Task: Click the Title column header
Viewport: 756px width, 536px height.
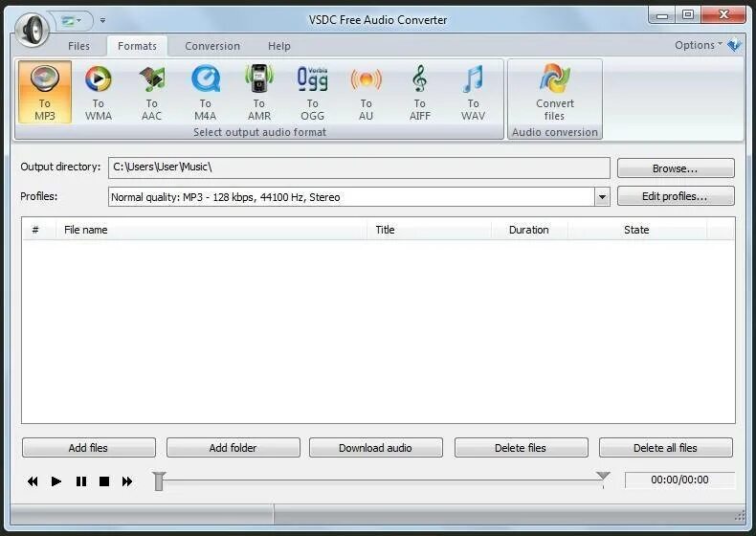Action: click(429, 230)
